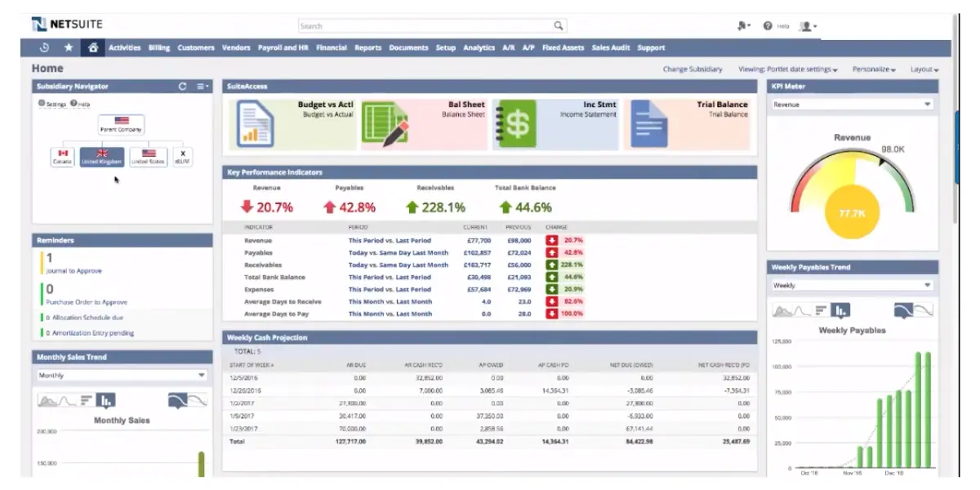Image resolution: width=980 pixels, height=490 pixels.
Task: Expand the Layout dropdown
Action: click(x=924, y=69)
